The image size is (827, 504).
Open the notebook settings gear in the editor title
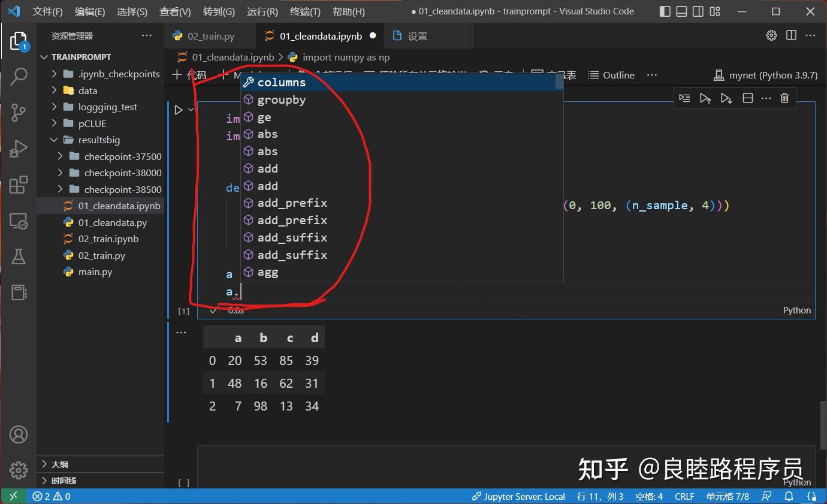coord(771,35)
